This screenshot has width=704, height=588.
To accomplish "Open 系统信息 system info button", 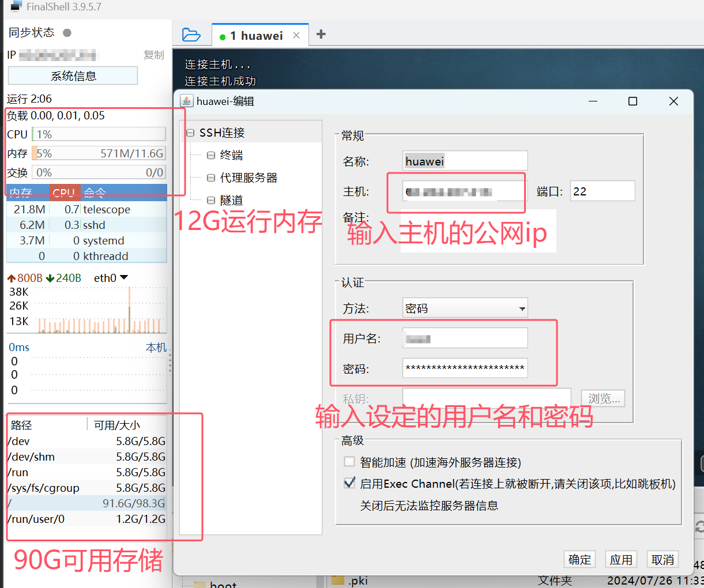I will (73, 76).
